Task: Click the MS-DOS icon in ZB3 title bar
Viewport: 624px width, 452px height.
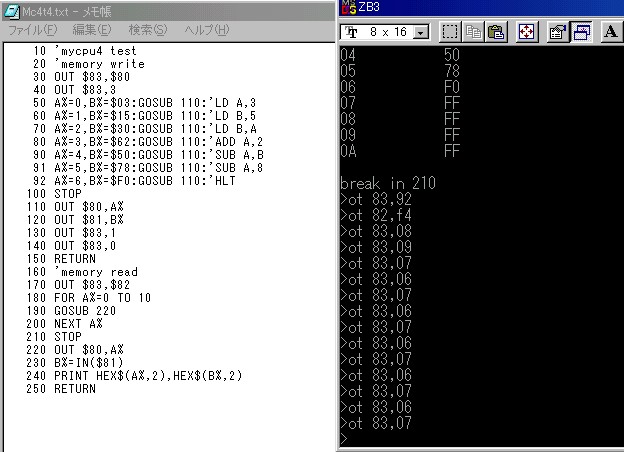Action: 349,7
